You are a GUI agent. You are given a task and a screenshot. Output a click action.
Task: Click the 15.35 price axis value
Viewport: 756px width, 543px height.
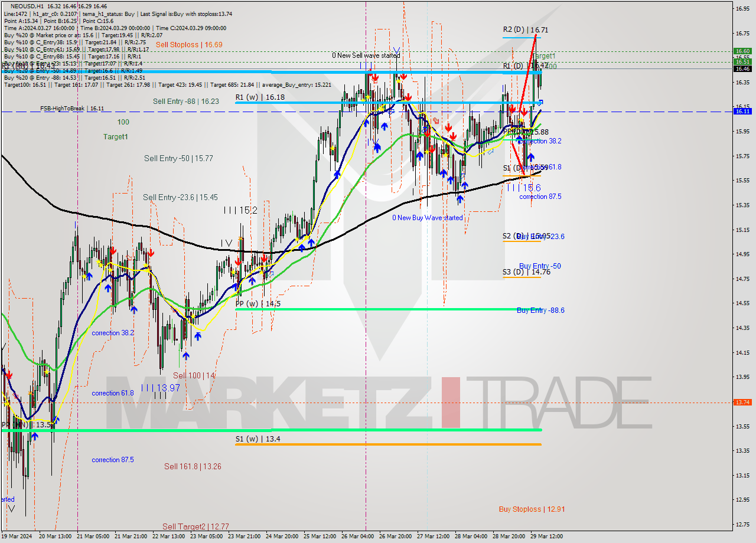coord(742,205)
